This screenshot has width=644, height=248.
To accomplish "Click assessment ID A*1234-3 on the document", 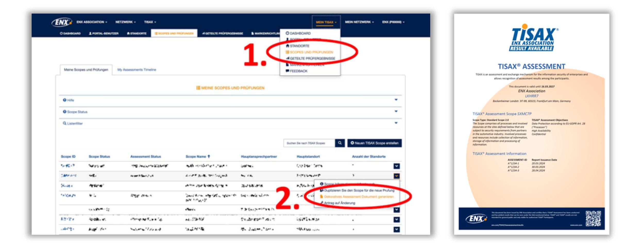I will tap(513, 170).
